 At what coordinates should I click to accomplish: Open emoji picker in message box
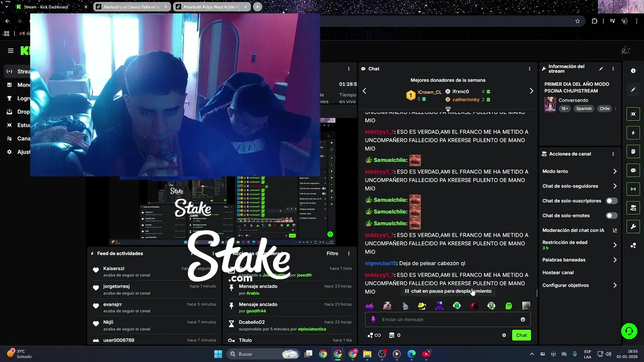tap(523, 319)
